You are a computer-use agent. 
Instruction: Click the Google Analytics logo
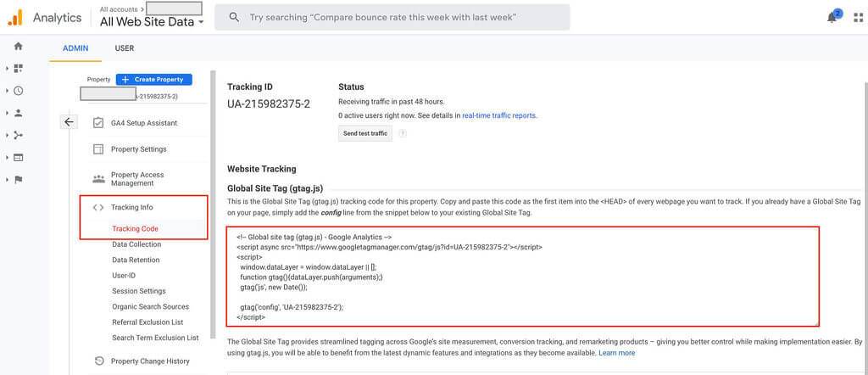(15, 18)
